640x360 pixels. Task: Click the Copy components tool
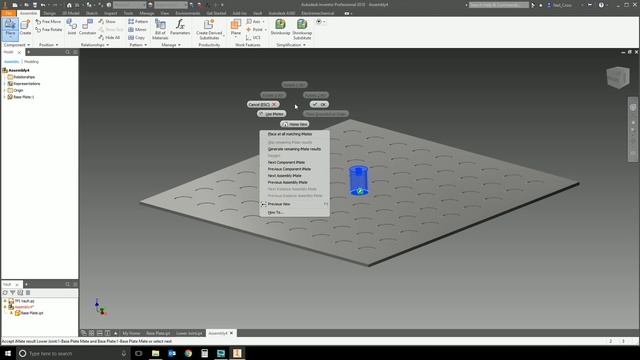click(136, 37)
